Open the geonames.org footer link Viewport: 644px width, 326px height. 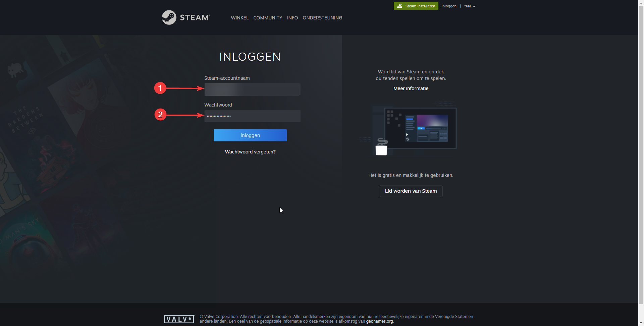coord(379,321)
